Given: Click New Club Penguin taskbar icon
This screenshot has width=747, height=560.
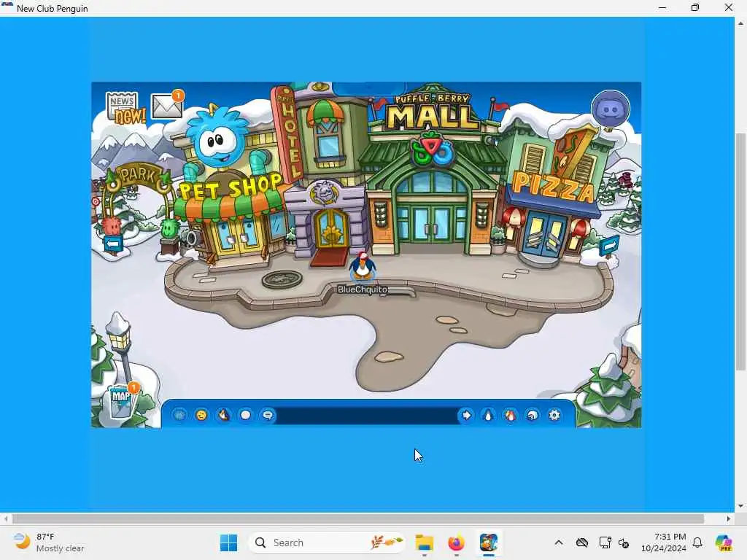Looking at the screenshot, I should tap(489, 542).
